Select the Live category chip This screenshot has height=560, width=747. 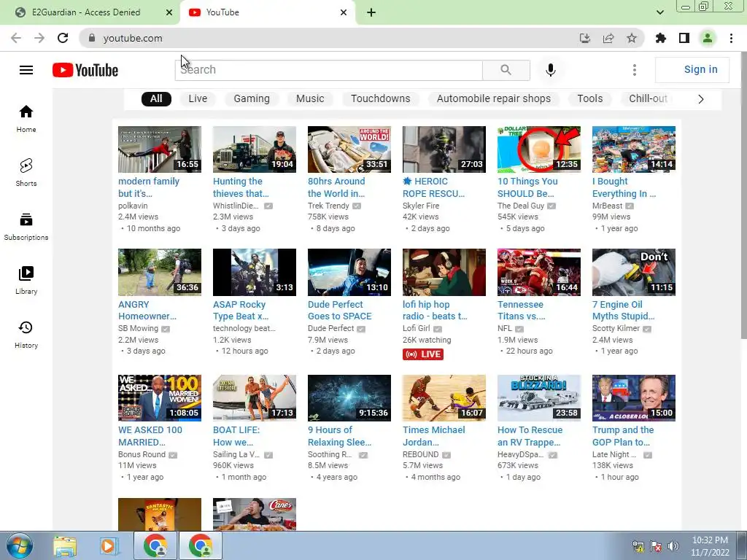tap(198, 98)
